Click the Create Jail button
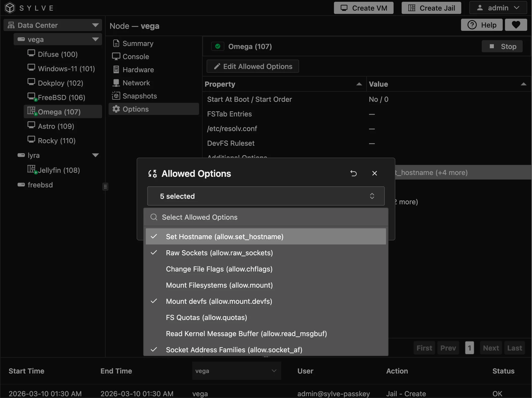532x398 pixels. [x=431, y=8]
